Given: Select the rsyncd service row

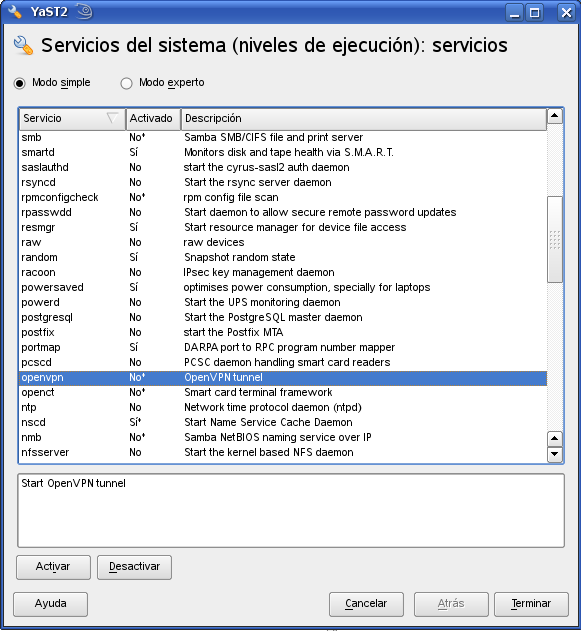Looking at the screenshot, I should pos(283,182).
